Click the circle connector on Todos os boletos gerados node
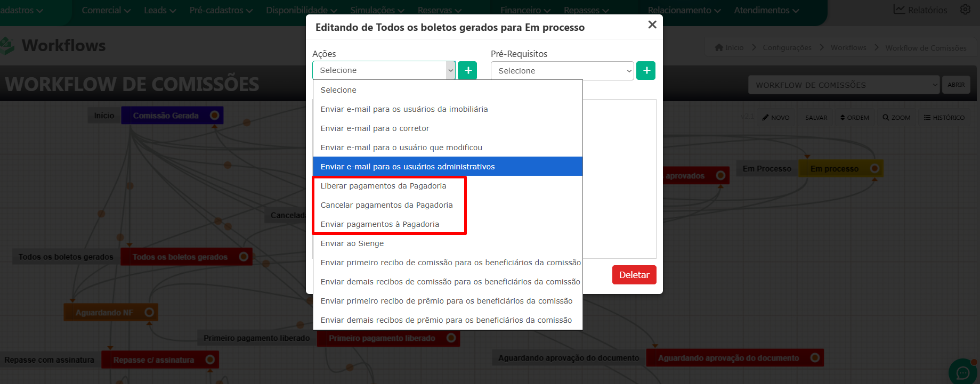This screenshot has width=980, height=384. tap(244, 257)
